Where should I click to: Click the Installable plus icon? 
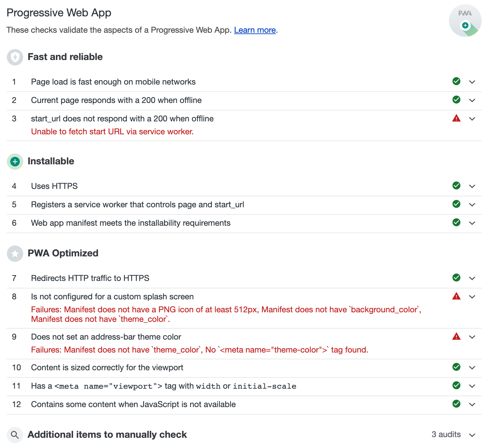[15, 162]
